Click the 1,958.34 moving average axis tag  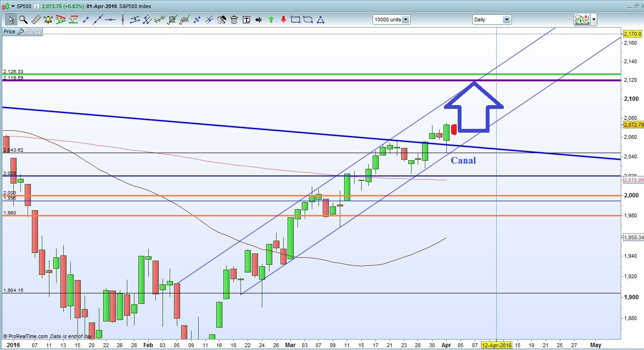(633, 237)
